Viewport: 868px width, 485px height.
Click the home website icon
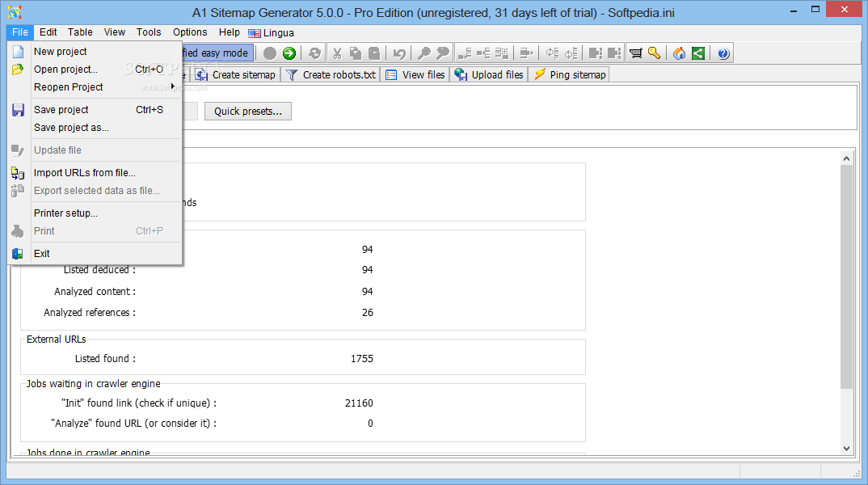pyautogui.click(x=679, y=53)
